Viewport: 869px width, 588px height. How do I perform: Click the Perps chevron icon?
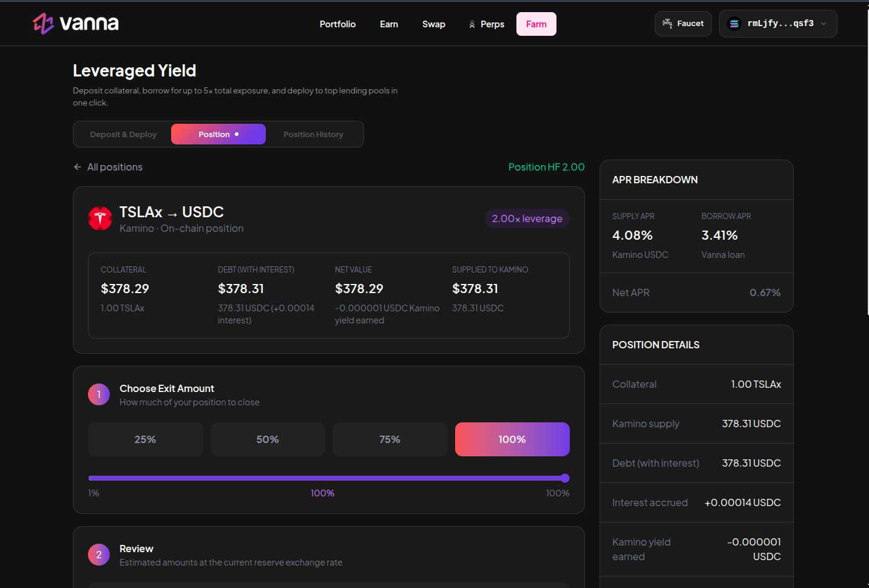pos(472,24)
